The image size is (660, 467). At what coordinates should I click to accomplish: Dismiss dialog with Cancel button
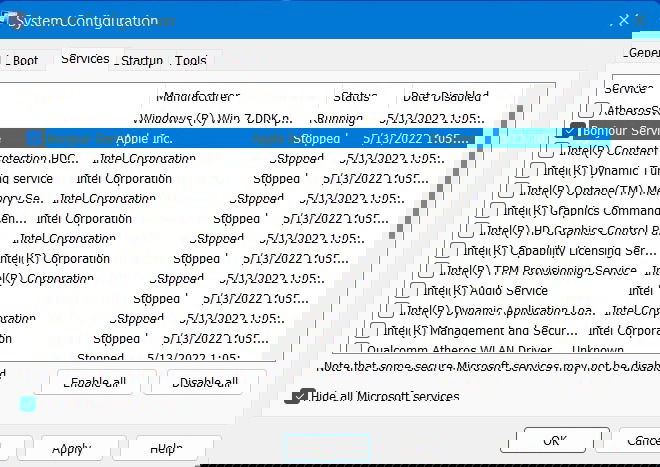click(639, 440)
